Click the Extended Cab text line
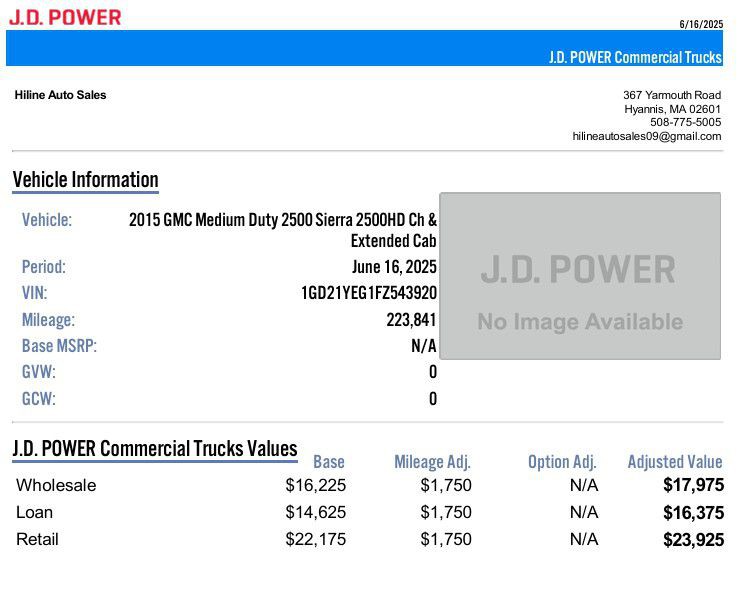The image size is (746, 601). (x=393, y=241)
